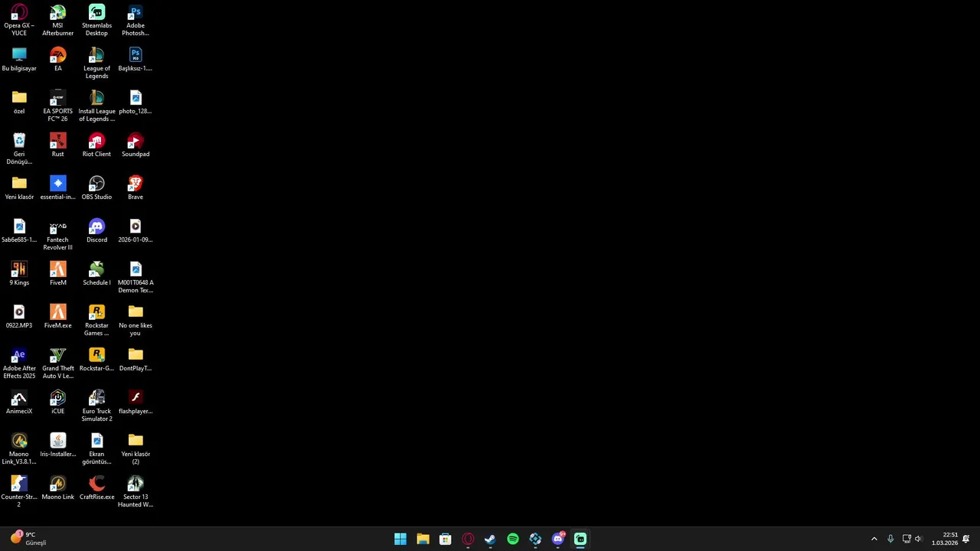
Task: Open the clock and date 22:51
Action: point(945,539)
